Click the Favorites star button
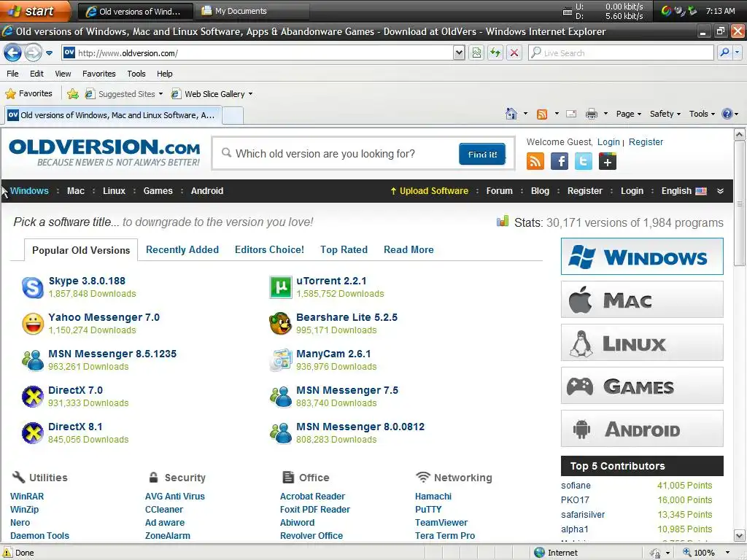Viewport: 747px width, 560px height. tap(28, 94)
